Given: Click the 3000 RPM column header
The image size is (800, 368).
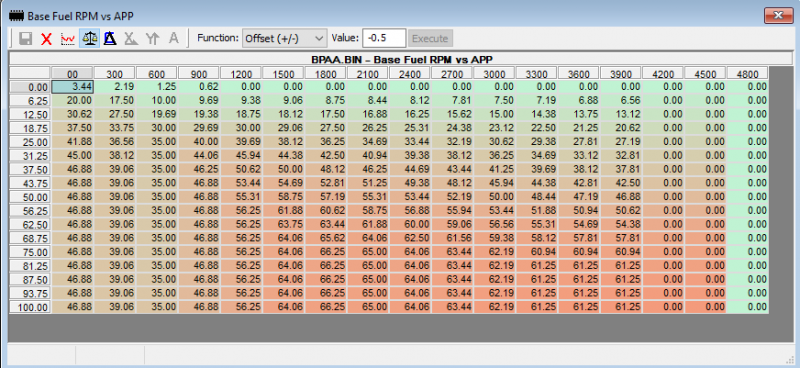Looking at the screenshot, I should 494,73.
